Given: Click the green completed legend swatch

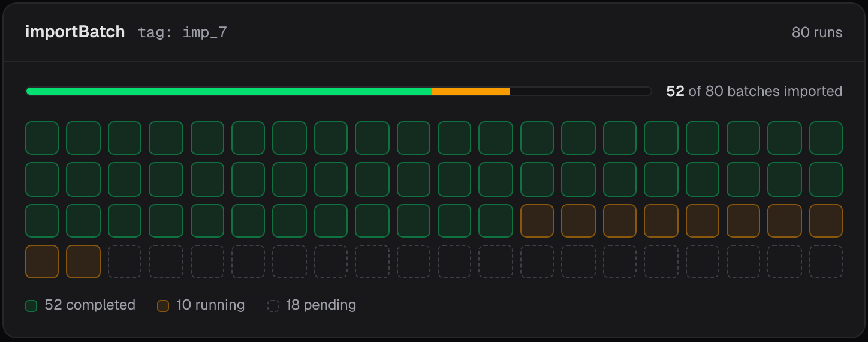Looking at the screenshot, I should (x=31, y=306).
